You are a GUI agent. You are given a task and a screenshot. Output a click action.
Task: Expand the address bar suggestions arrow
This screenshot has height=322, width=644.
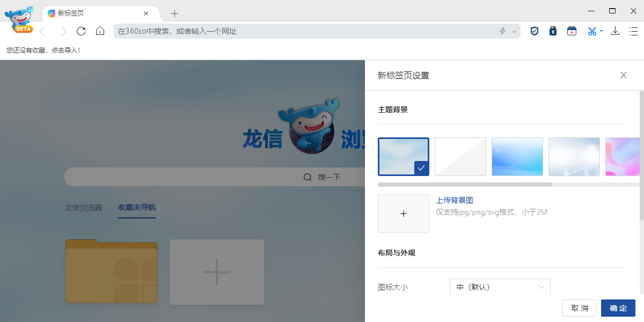pos(514,31)
